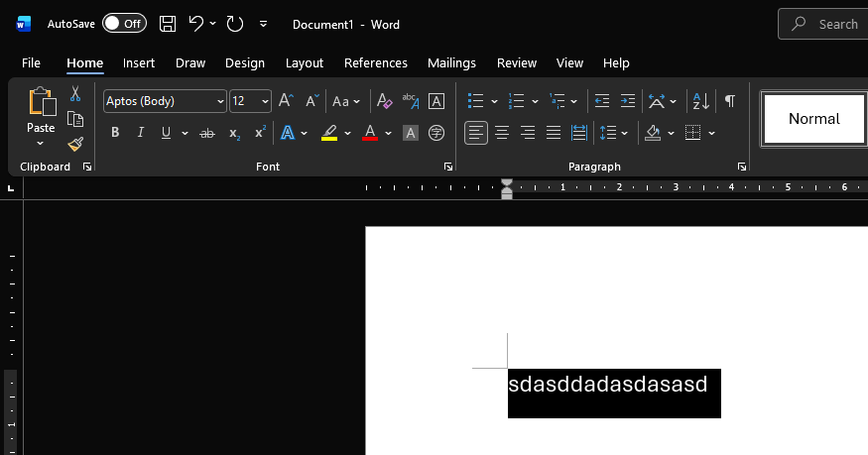Switch to the Mailings tab

(x=451, y=63)
